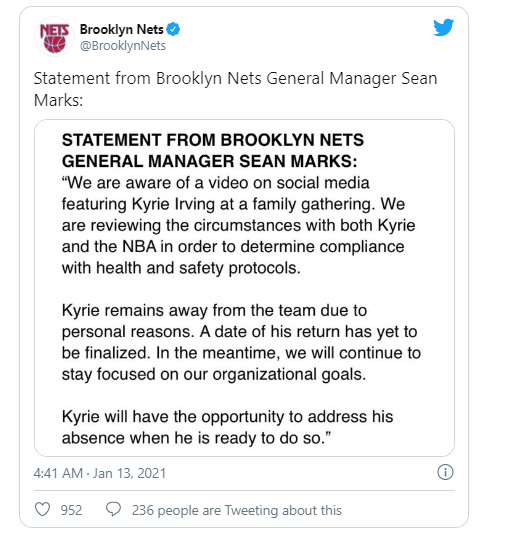Open the 4:41 AM Jan 13, 2021 timestamp
This screenshot has width=508, height=548.
coord(100,473)
